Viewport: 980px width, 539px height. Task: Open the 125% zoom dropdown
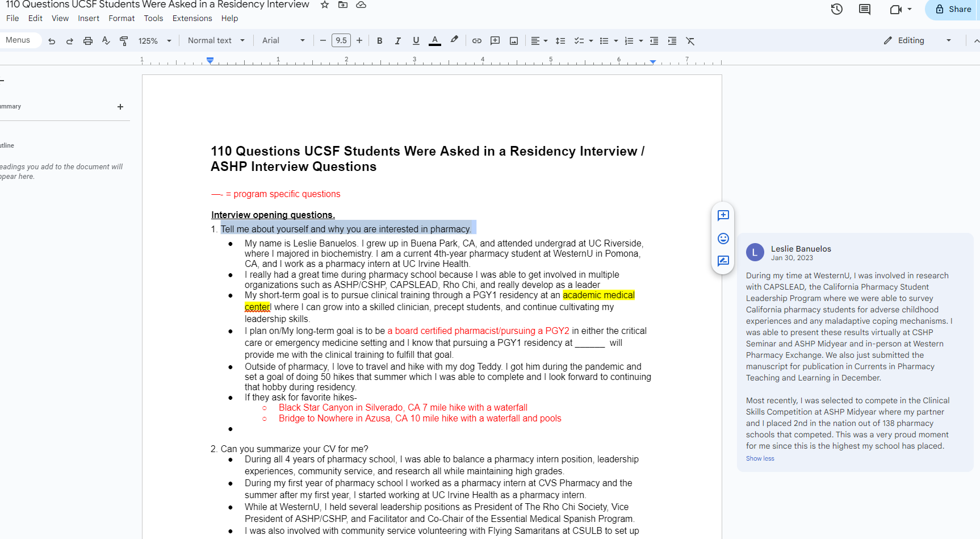tap(154, 41)
